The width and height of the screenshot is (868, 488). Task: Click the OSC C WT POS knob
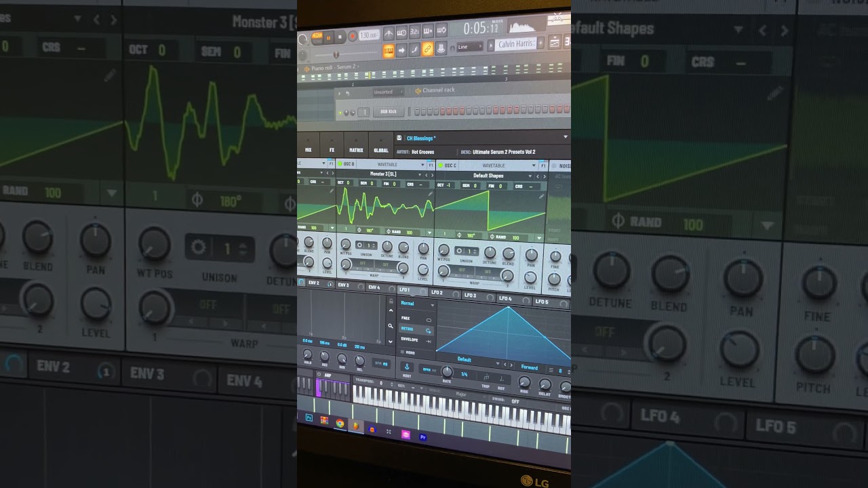pyautogui.click(x=444, y=250)
